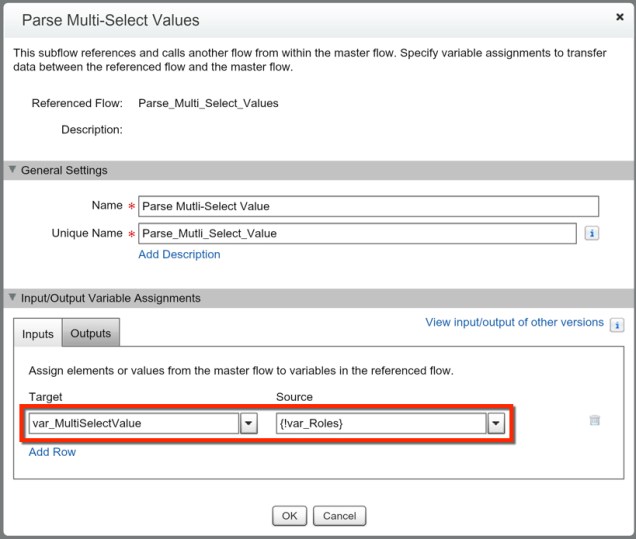Click the dialog title bar heading

click(110, 20)
